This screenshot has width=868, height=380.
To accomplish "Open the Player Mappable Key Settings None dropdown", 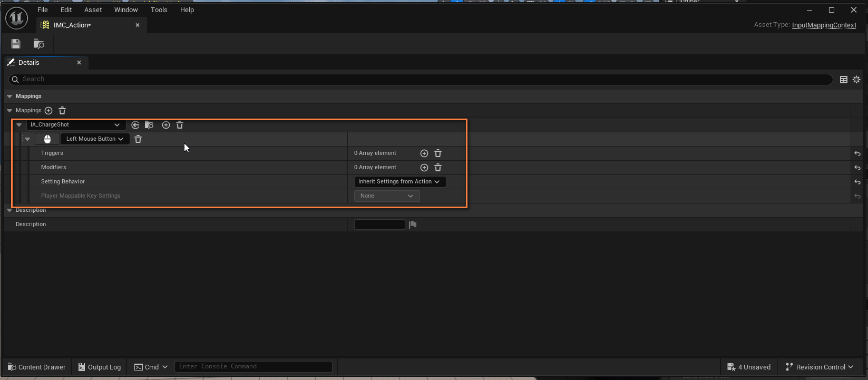I will (x=387, y=196).
